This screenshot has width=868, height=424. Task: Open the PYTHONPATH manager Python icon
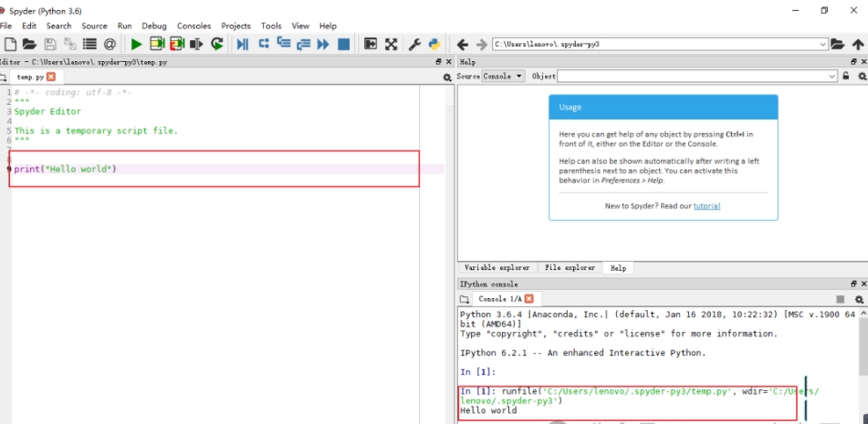pos(434,44)
